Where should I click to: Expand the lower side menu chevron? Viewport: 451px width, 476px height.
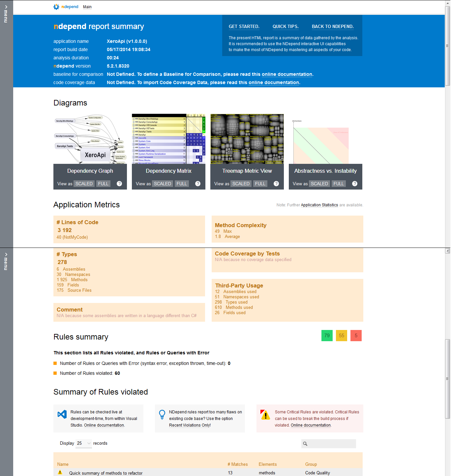click(6, 254)
